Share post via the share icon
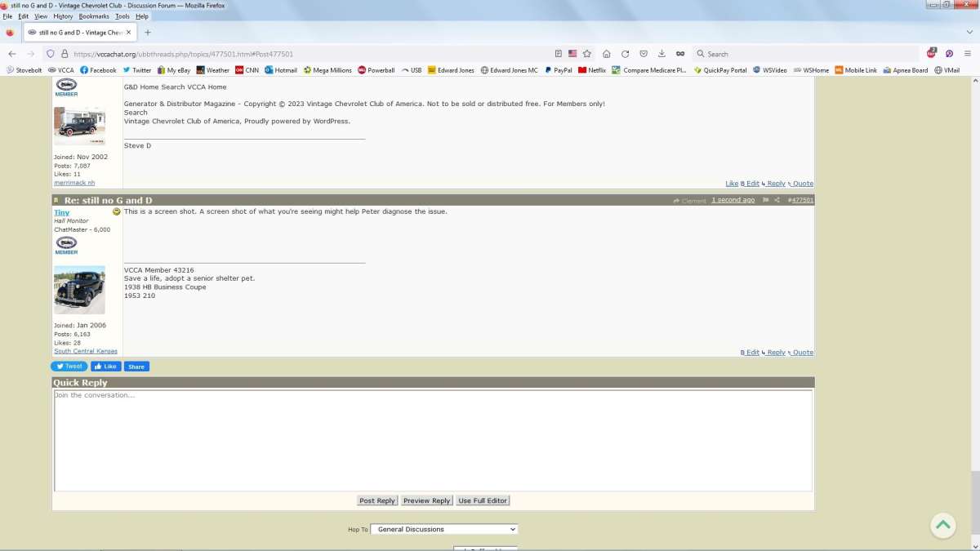 (x=777, y=200)
